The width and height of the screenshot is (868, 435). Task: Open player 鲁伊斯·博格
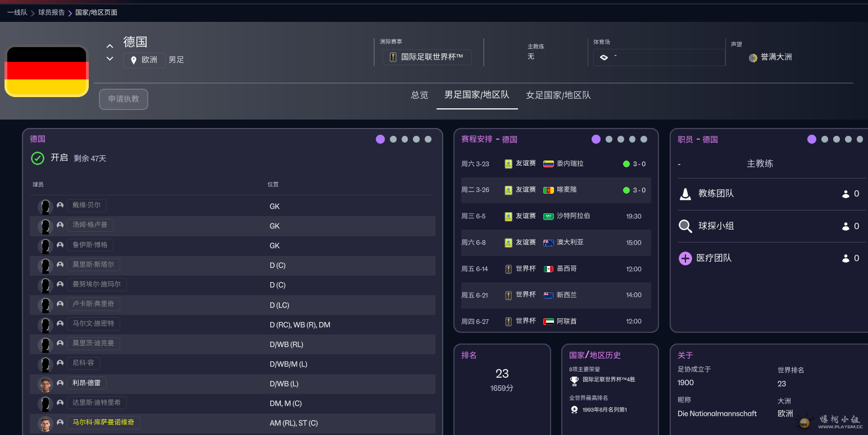pos(90,245)
